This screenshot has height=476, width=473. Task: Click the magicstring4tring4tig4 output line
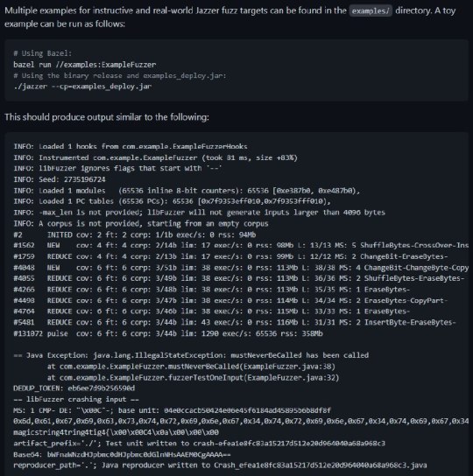tap(116, 432)
